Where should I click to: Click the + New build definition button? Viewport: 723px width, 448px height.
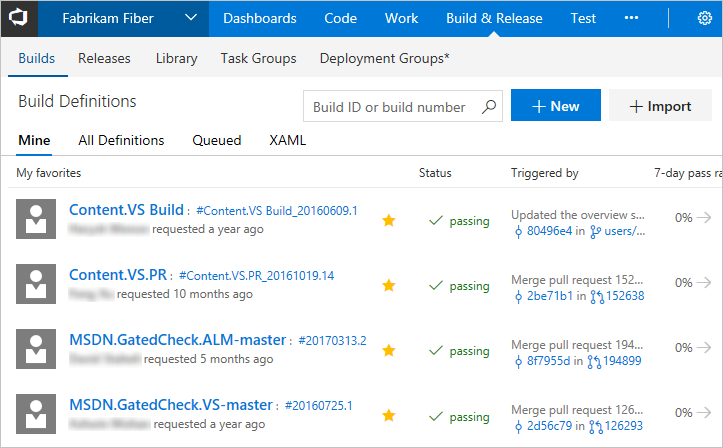(x=556, y=105)
